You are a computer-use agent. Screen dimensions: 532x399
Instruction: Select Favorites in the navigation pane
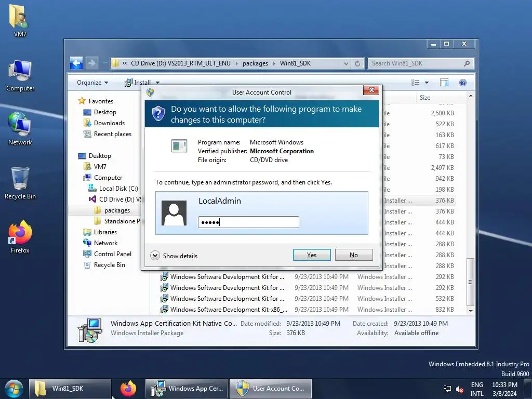(96, 101)
